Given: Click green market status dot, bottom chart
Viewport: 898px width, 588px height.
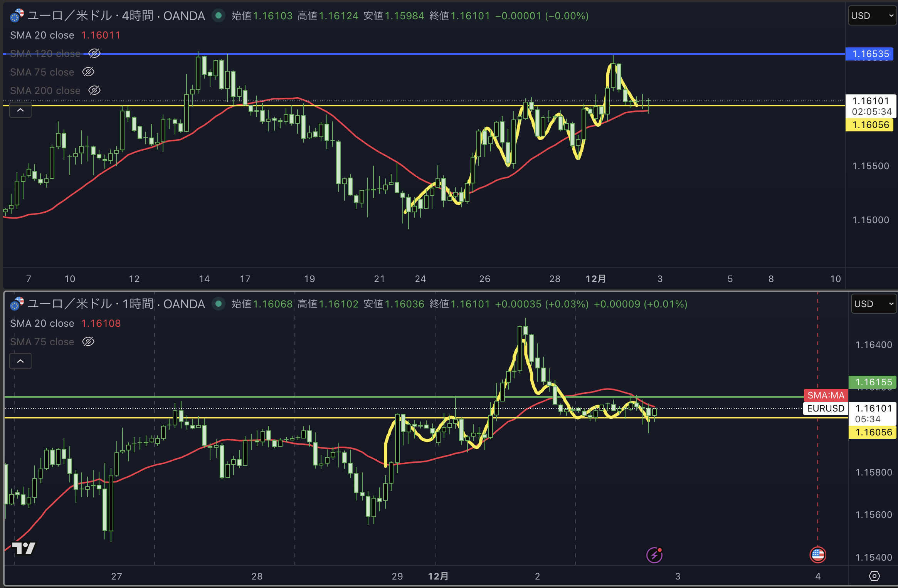Looking at the screenshot, I should click(219, 304).
